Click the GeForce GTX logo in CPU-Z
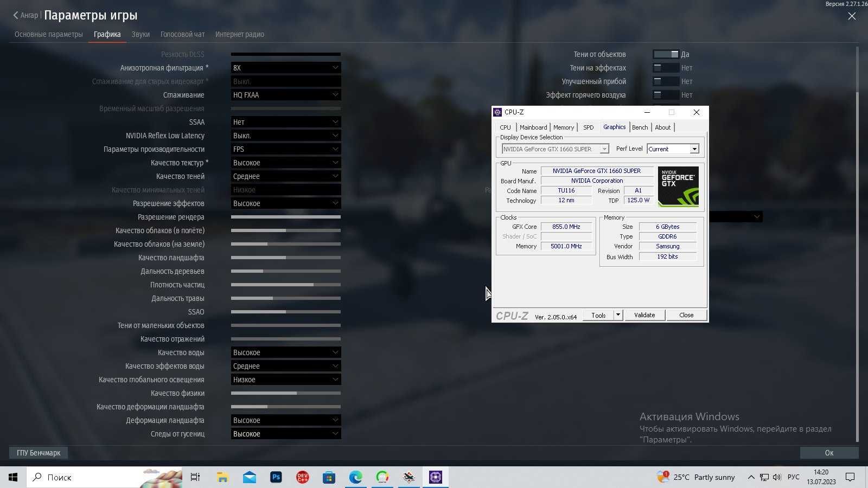Viewport: 868px width, 488px height. [x=678, y=187]
